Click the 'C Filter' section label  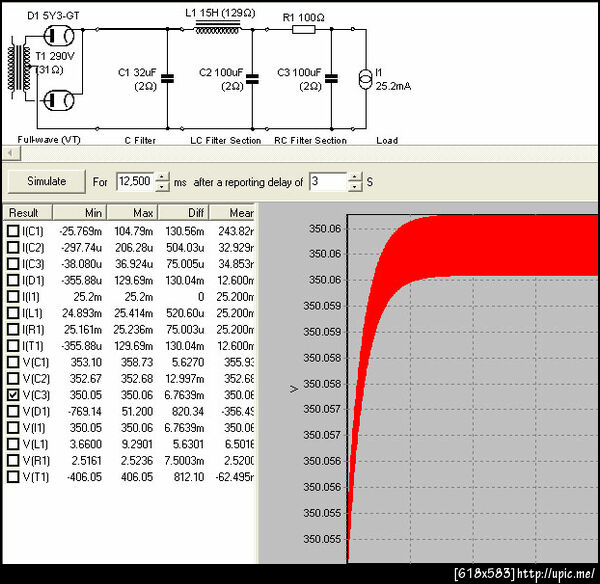140,140
